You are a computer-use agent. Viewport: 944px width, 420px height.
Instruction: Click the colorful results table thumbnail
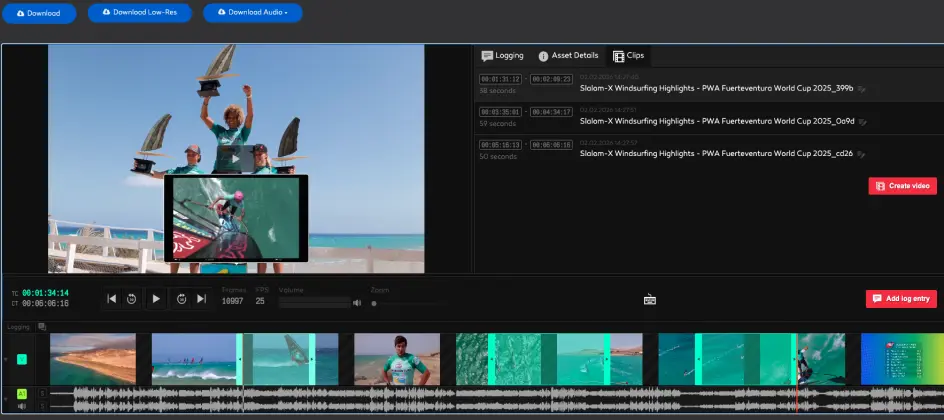tap(902, 359)
